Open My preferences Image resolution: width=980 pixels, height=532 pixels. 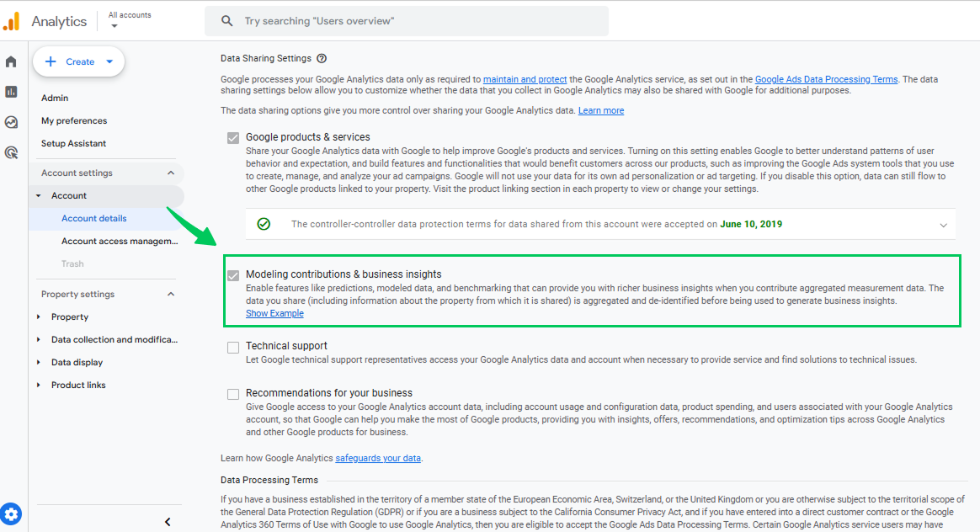click(74, 120)
